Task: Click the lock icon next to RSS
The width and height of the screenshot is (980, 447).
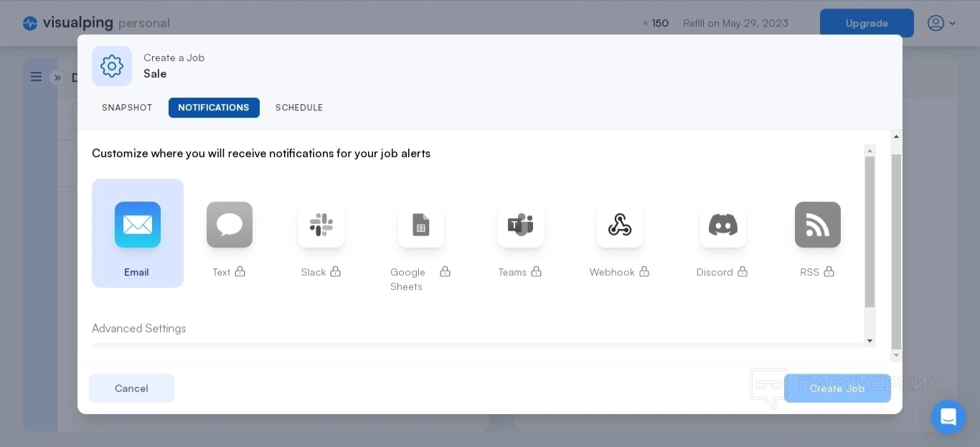Action: (x=829, y=271)
